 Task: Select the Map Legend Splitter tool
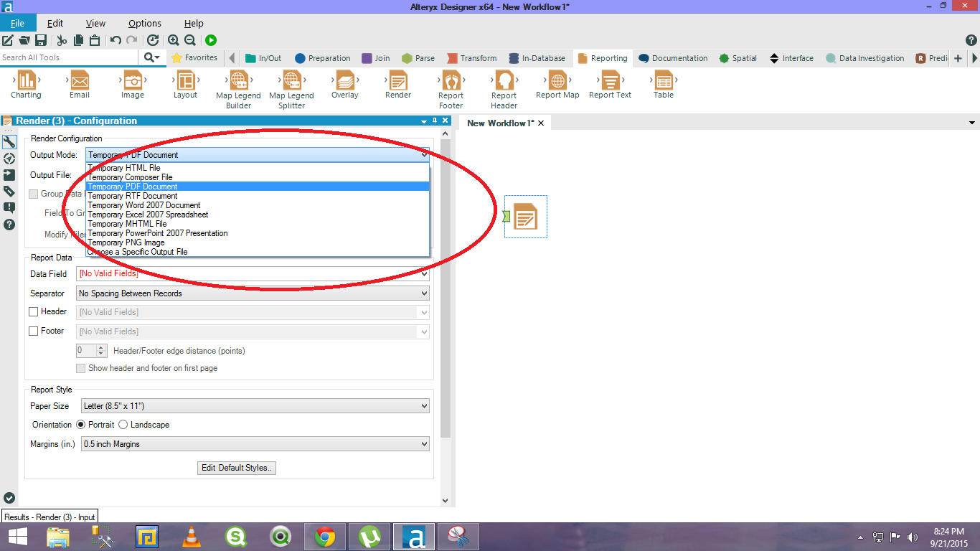tap(291, 90)
